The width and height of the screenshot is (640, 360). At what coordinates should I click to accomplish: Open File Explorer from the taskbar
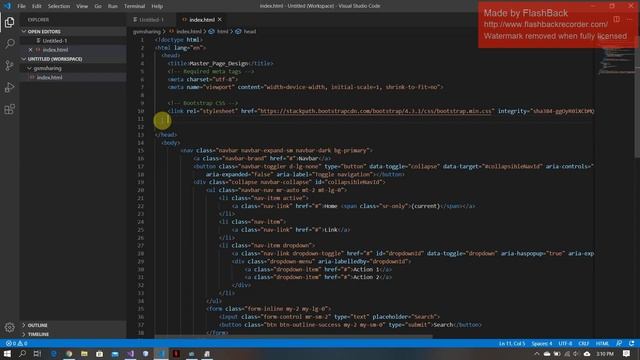[x=84, y=354]
